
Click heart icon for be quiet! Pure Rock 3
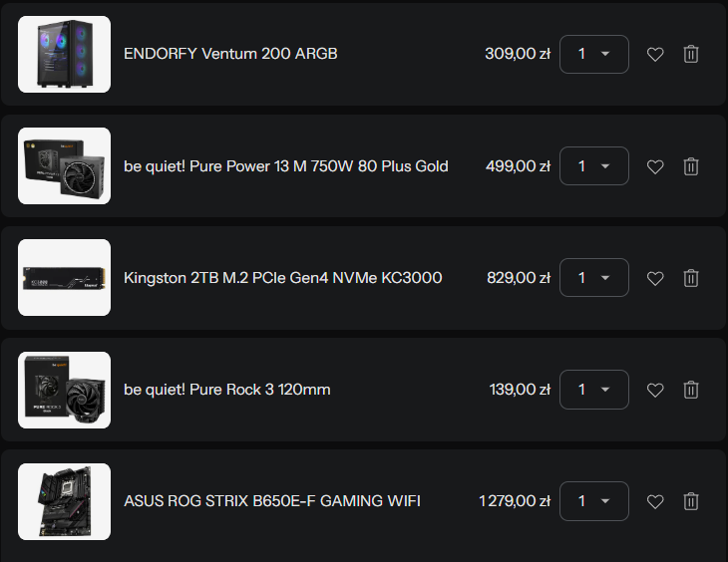[655, 390]
